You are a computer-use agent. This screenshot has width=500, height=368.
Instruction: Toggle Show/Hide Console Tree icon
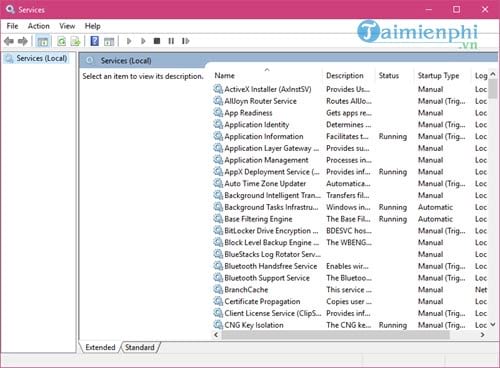pos(43,42)
